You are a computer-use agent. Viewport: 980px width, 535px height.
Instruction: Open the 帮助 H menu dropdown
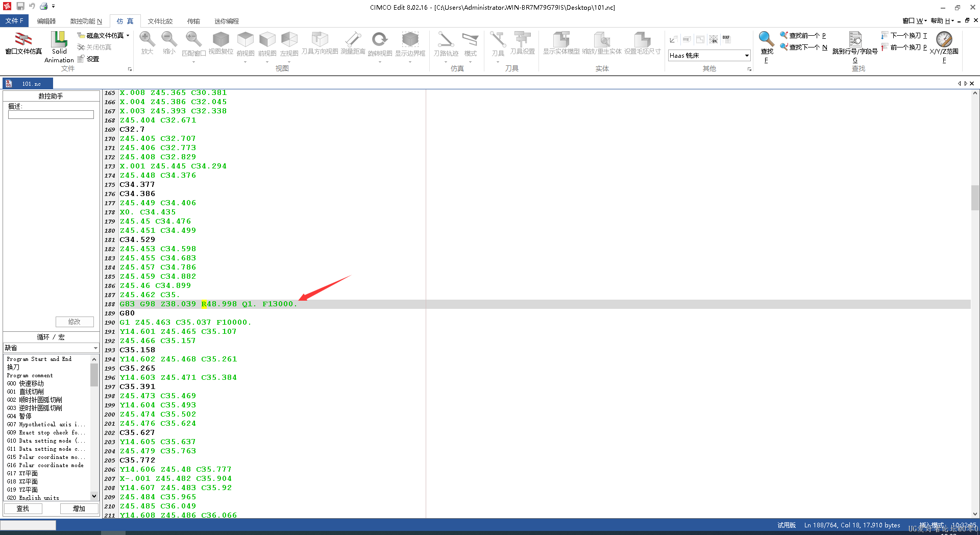click(x=942, y=21)
